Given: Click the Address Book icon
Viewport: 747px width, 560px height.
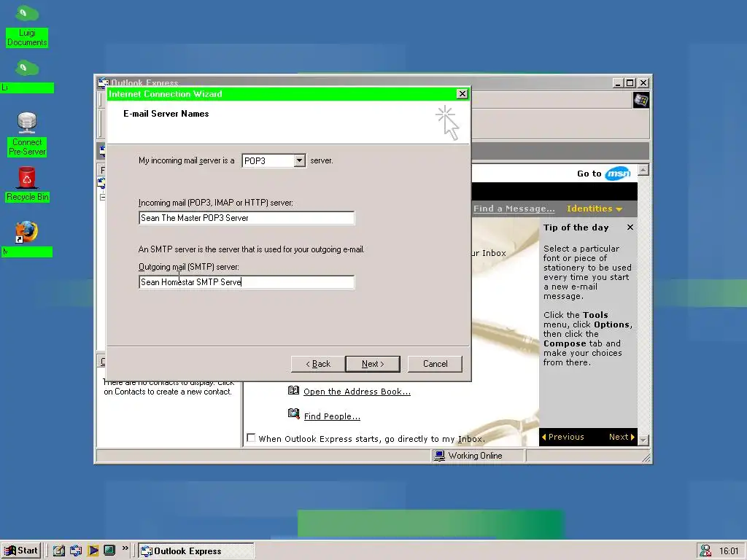Looking at the screenshot, I should click(x=293, y=391).
